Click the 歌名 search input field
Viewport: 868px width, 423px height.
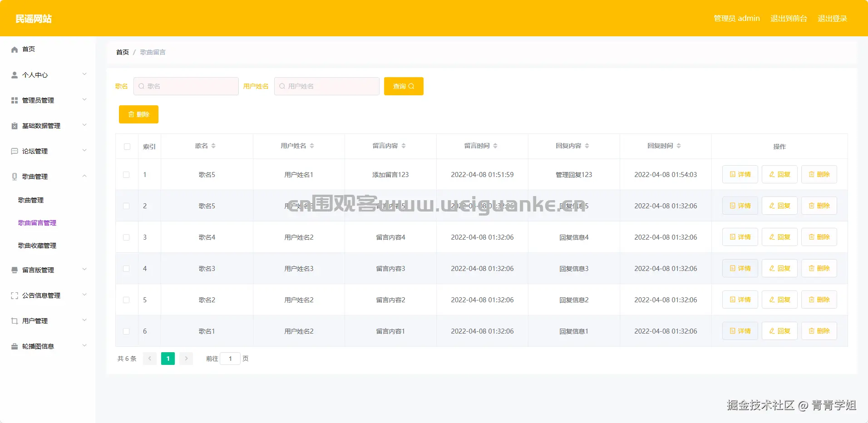[186, 86]
